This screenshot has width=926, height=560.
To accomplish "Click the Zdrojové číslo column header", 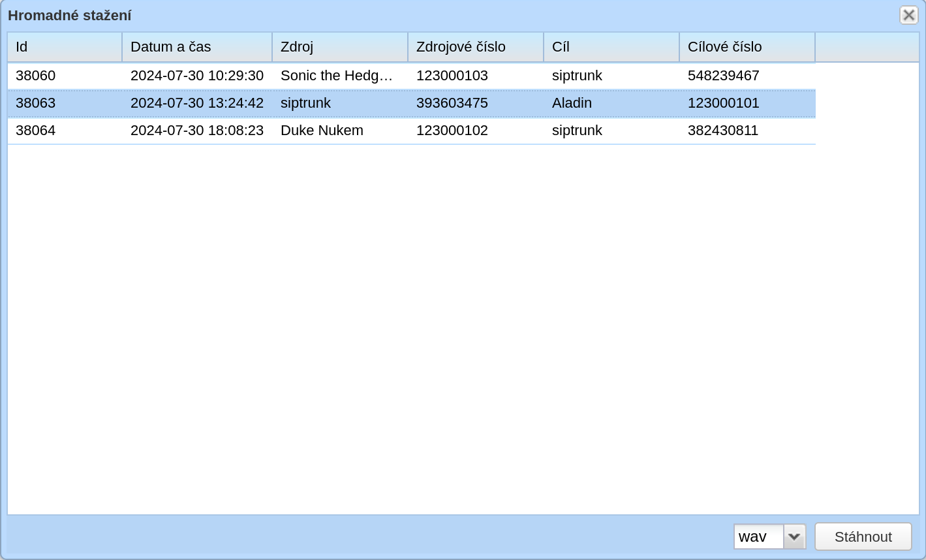I will tap(476, 47).
